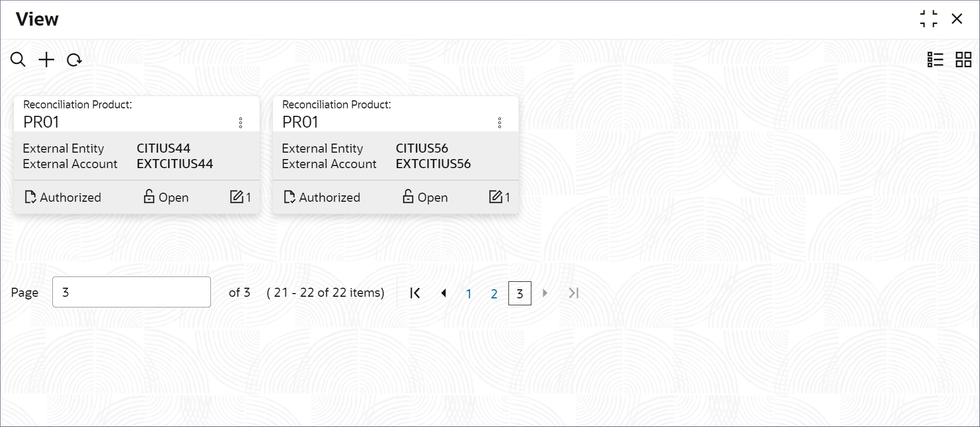980x427 pixels.
Task: Click the modification count icon on CITIUS56 card
Action: coord(496,197)
